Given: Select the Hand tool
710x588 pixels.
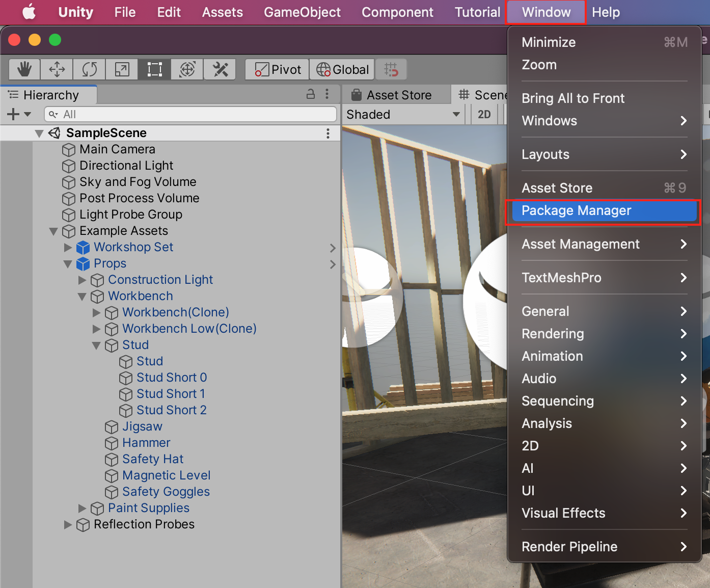Looking at the screenshot, I should tap(24, 69).
